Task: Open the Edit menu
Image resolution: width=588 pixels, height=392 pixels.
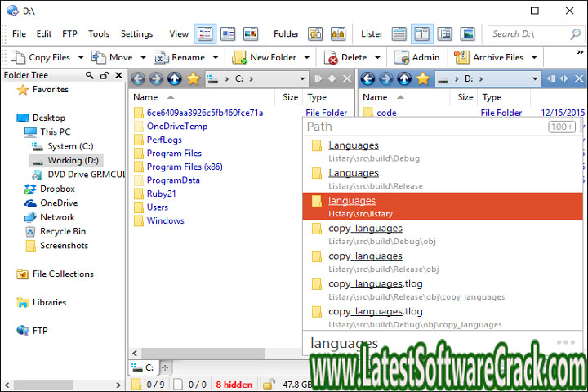Action: [44, 33]
